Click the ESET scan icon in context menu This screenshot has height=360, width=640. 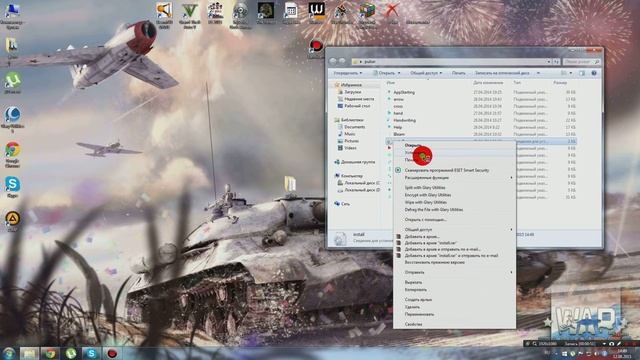398,170
